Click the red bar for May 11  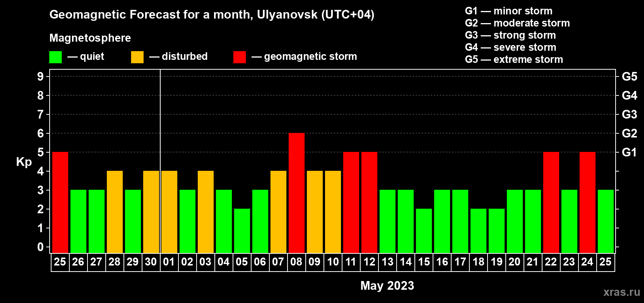[351, 203]
